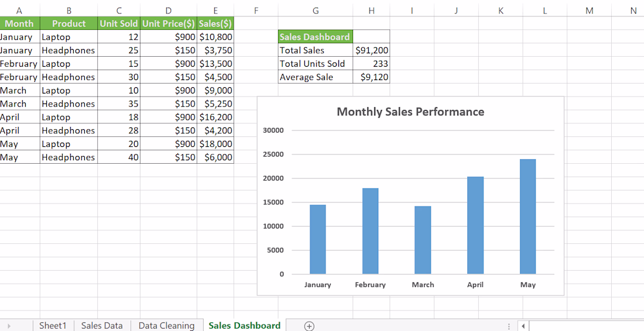The height and width of the screenshot is (331, 644).
Task: Select column C header
Action: pyautogui.click(x=119, y=11)
